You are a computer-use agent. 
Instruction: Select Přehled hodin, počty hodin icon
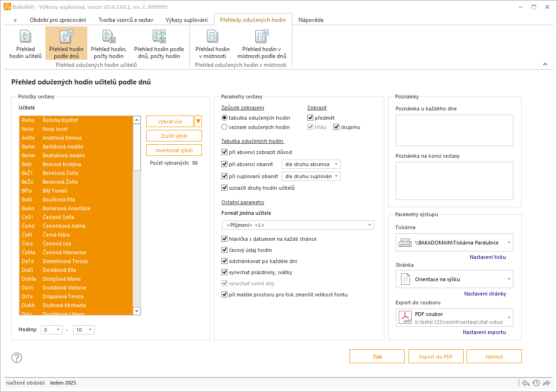click(x=109, y=44)
